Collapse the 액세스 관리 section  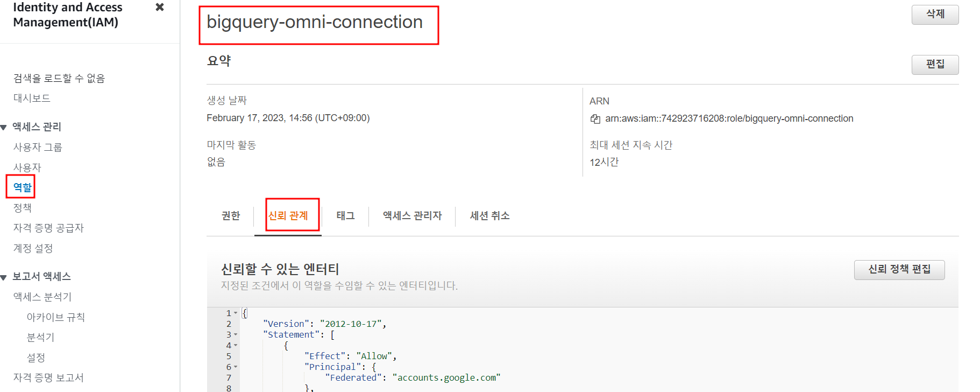click(4, 128)
